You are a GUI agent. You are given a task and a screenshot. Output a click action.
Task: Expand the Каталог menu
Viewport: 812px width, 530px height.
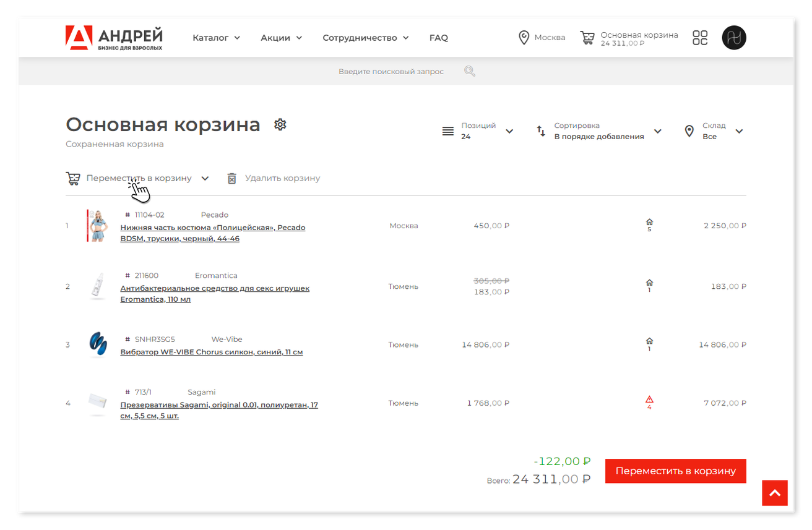point(216,38)
